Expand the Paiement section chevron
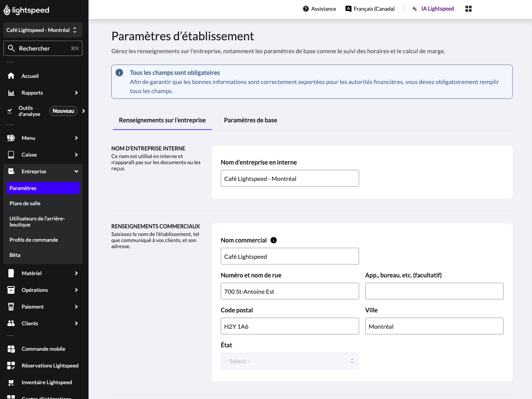Viewport: 532px width, 399px height. tap(76, 307)
